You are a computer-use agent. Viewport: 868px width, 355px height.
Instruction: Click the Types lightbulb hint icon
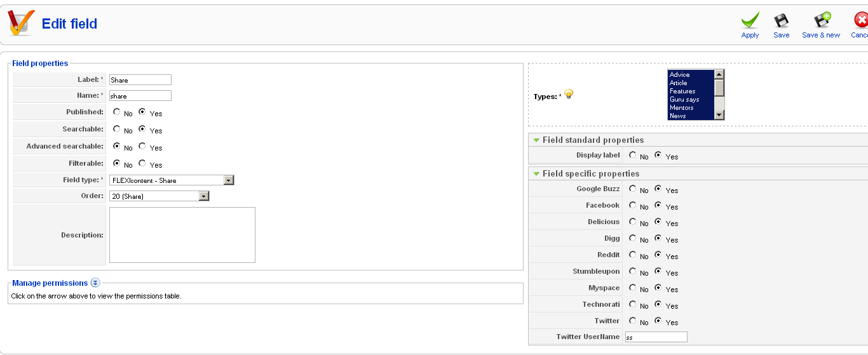pos(569,95)
